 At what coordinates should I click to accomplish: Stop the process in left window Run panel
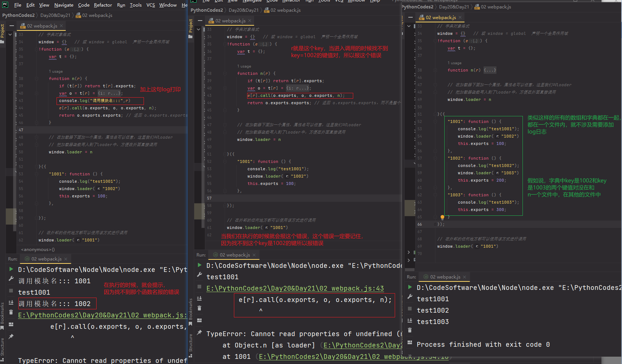click(x=11, y=290)
